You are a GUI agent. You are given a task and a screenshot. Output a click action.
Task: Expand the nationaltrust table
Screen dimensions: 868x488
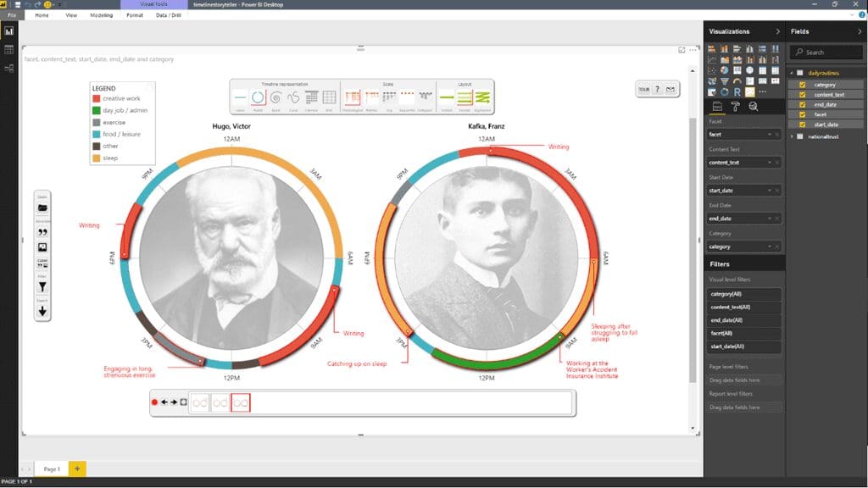[792, 136]
